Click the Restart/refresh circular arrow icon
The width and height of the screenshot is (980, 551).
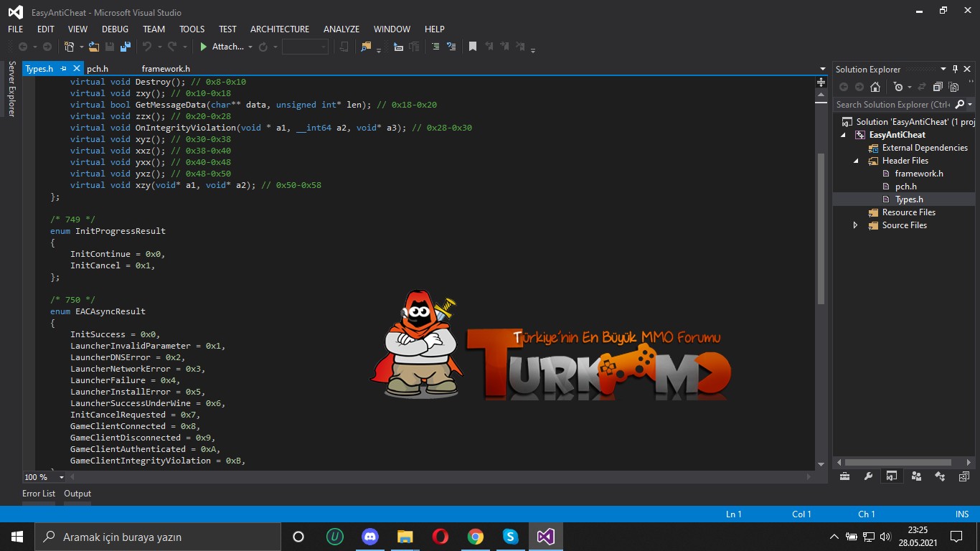tap(263, 47)
